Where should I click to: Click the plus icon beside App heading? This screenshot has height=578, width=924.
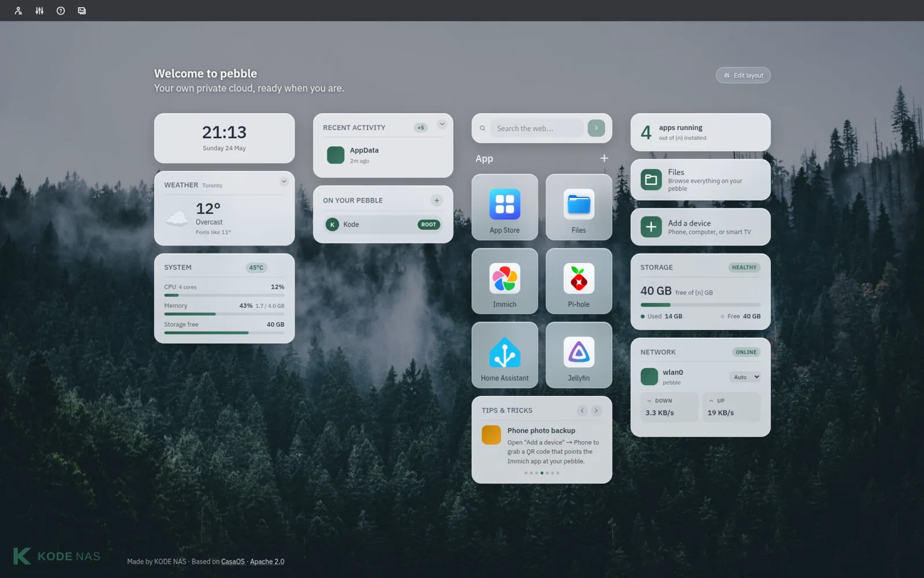[604, 158]
